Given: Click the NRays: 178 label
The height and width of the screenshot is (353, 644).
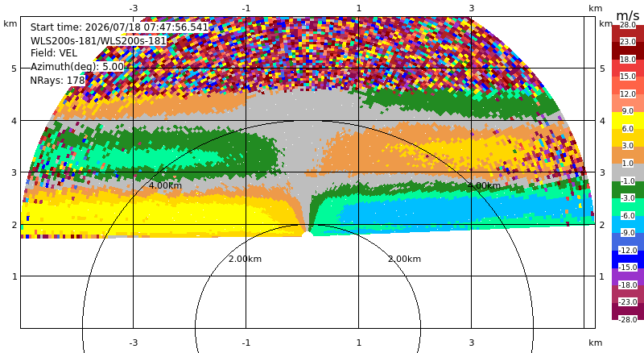Looking at the screenshot, I should tap(57, 81).
